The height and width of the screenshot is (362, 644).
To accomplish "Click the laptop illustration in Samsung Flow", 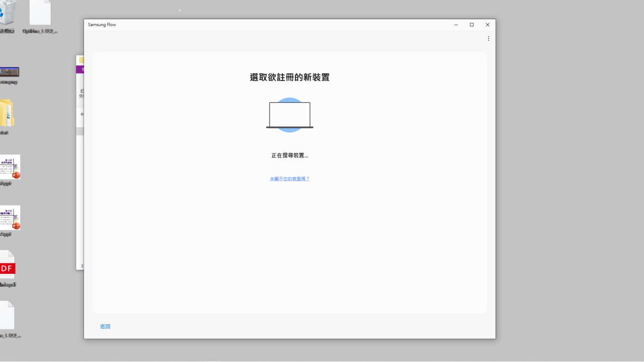I will [290, 115].
